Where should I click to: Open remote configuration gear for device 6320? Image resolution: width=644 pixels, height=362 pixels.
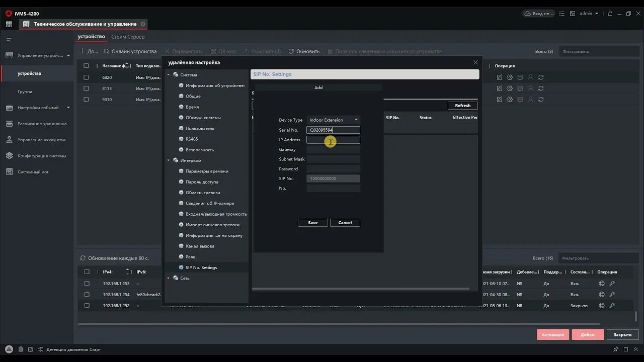(510, 77)
